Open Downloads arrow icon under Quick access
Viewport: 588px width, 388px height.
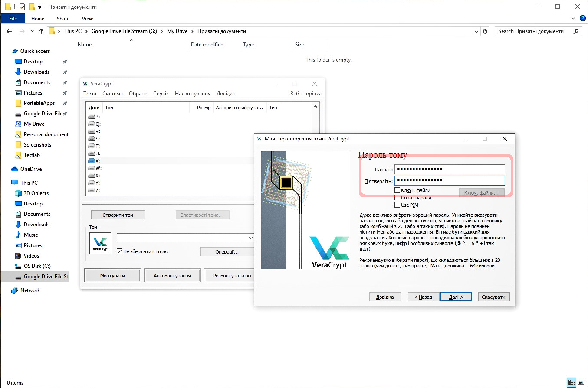(x=18, y=72)
